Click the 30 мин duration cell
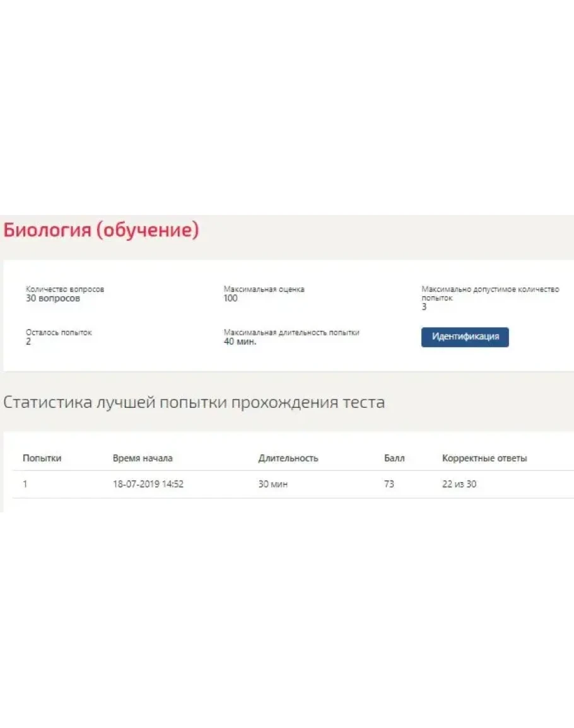Viewport: 574px width, 728px height. coord(273,485)
